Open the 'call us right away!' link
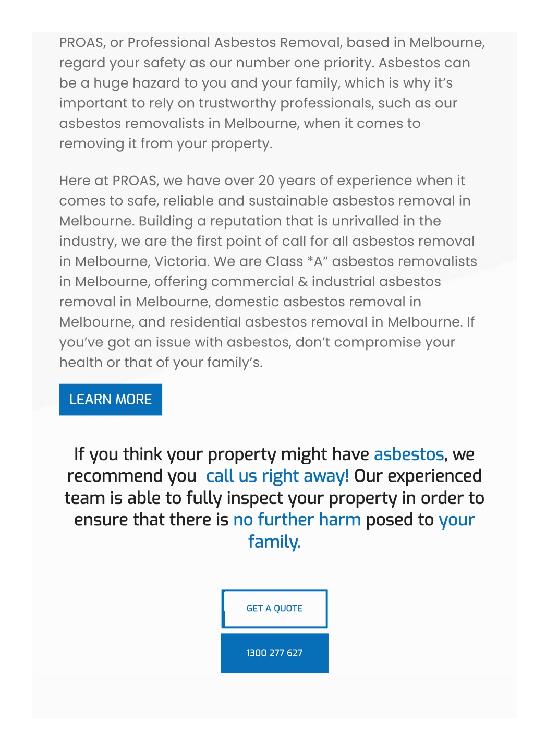Screen dimensions: 534x756 point(277,476)
